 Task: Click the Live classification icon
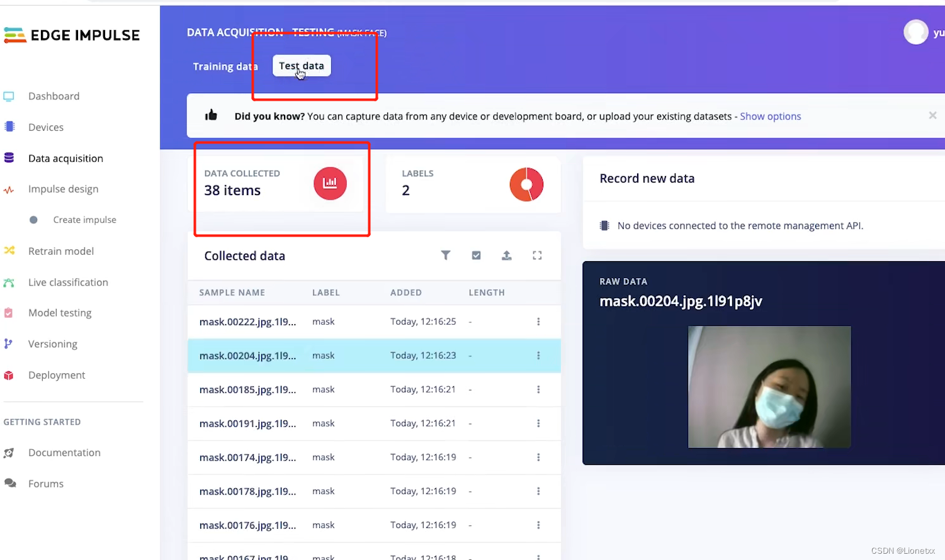[x=9, y=283]
